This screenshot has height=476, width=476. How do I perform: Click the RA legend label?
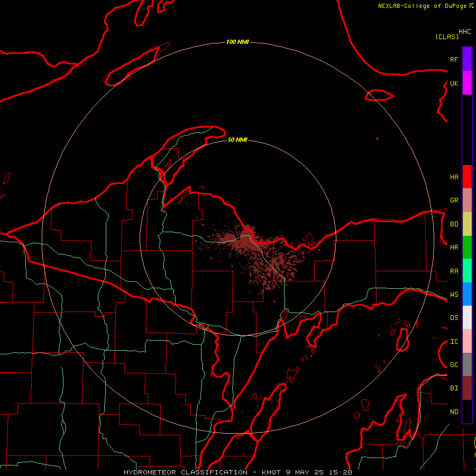pos(454,271)
